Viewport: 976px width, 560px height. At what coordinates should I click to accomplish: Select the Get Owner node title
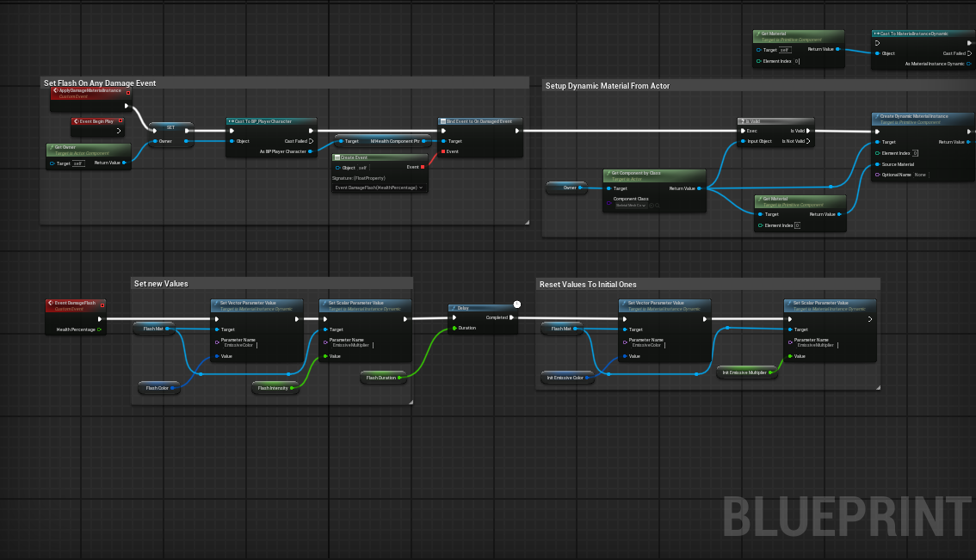65,147
